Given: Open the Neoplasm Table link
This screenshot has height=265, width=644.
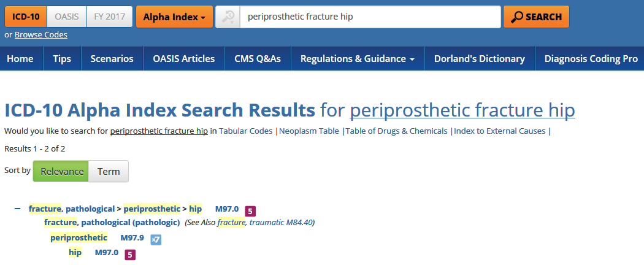Looking at the screenshot, I should [309, 131].
